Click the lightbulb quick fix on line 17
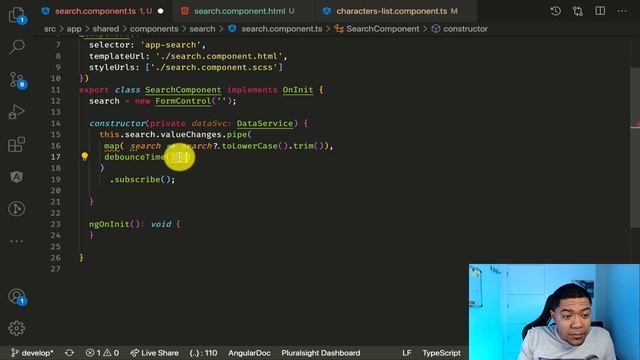 [x=84, y=156]
